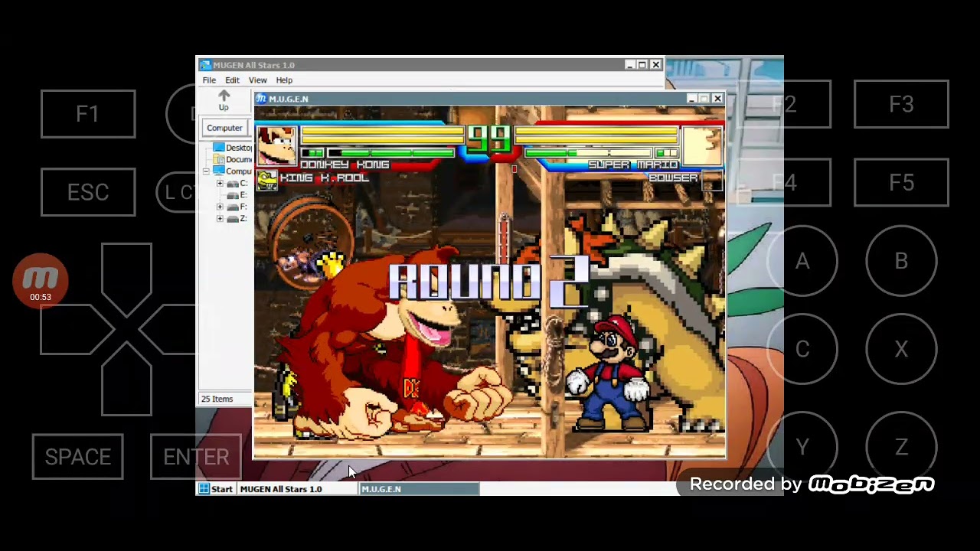The height and width of the screenshot is (551, 980).
Task: Expand the F: drive node
Action: coord(220,207)
